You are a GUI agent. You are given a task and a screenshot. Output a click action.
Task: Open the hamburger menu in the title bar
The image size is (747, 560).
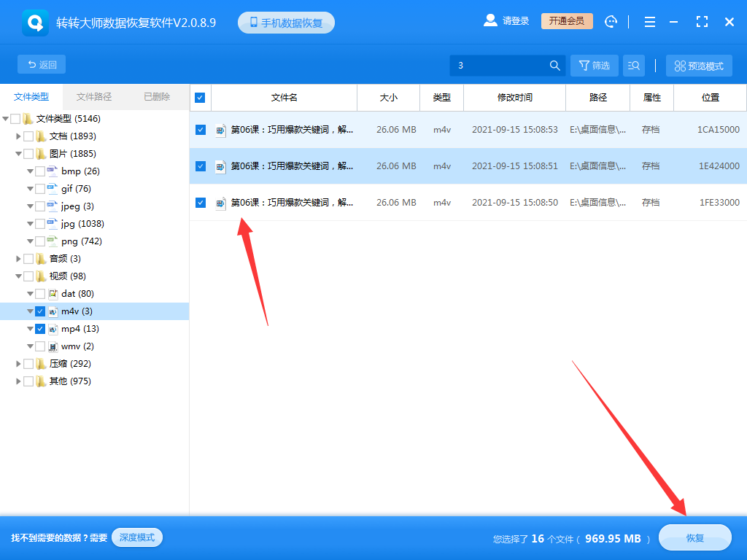click(649, 22)
